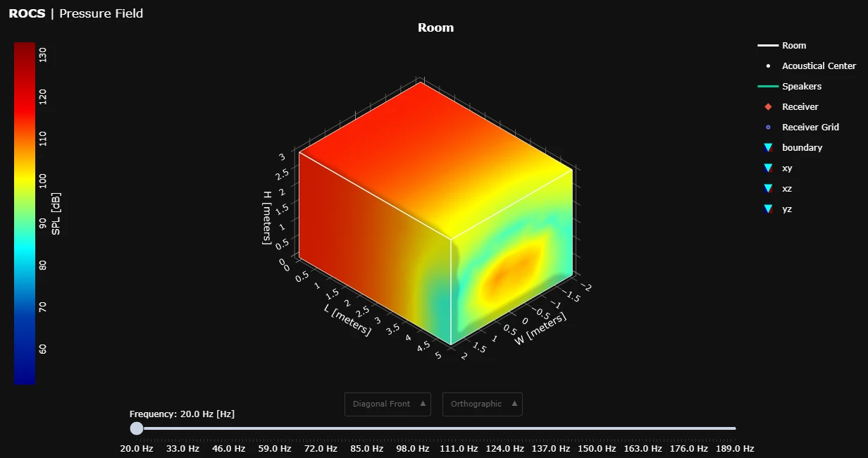
Task: Toggle Speakers visibility via legend text
Action: click(x=802, y=87)
